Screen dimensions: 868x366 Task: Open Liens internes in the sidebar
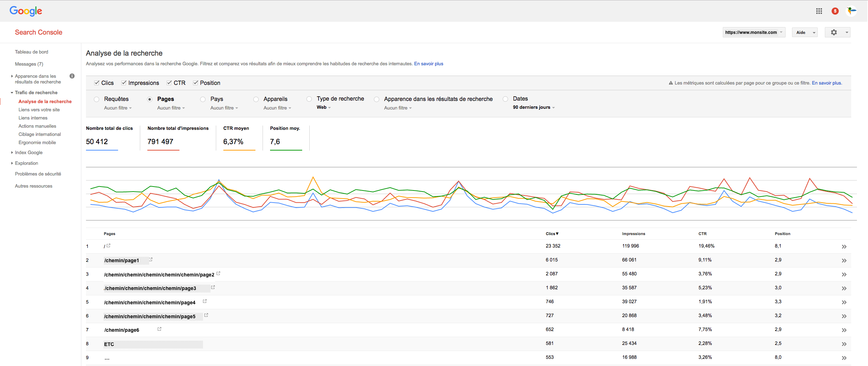pyautogui.click(x=33, y=118)
